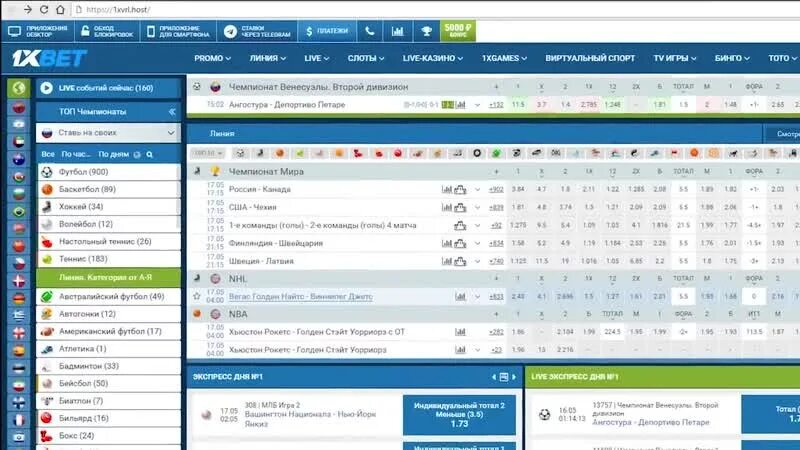Go to browser home page icon
Viewport: 800px width, 450px height.
tap(60, 10)
